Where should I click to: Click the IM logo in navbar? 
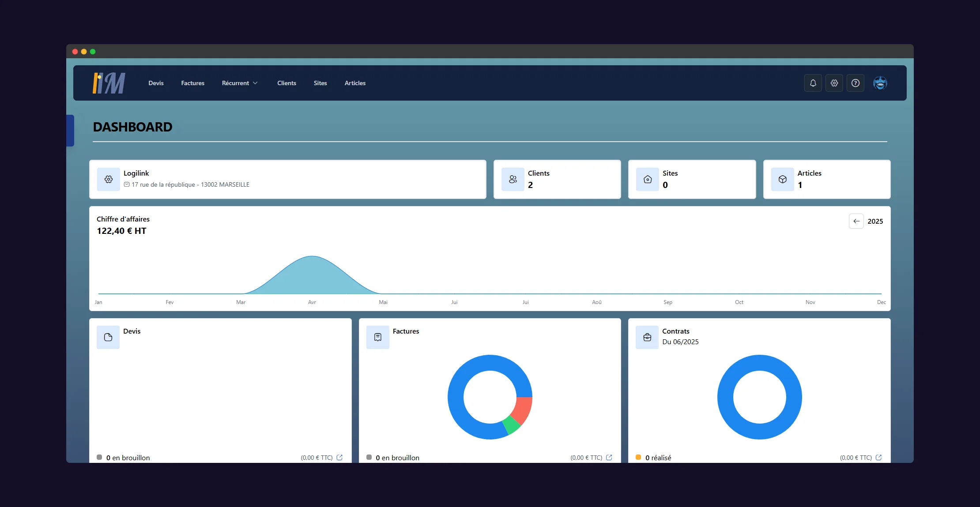tap(109, 83)
